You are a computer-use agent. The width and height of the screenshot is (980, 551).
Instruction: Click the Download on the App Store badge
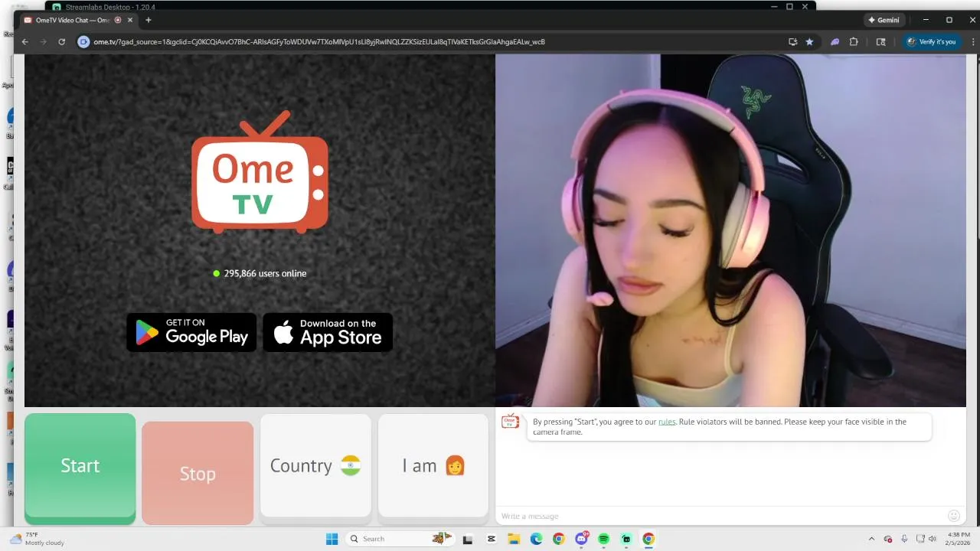(x=328, y=332)
